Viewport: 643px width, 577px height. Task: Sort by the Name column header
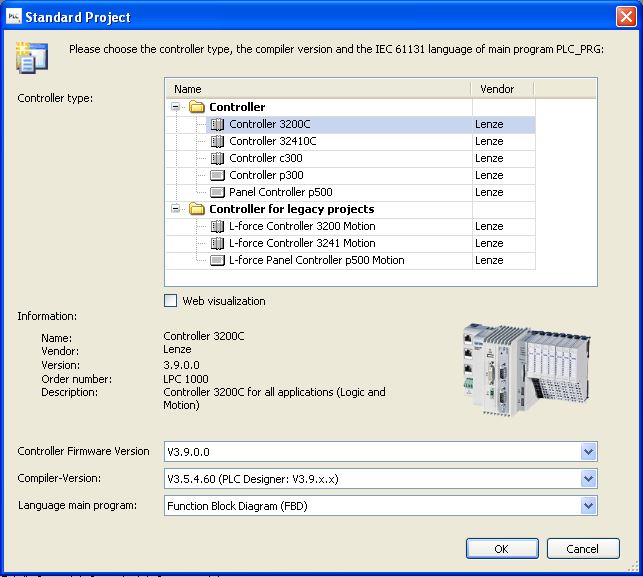318,89
